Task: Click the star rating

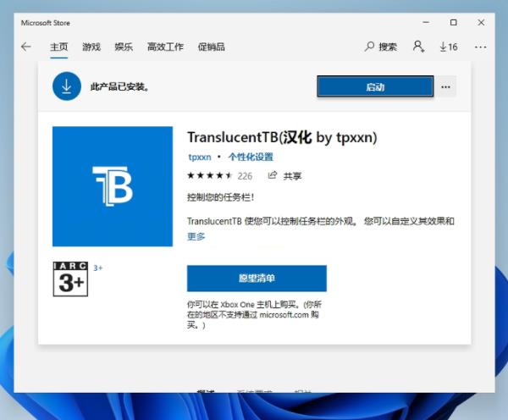Action: click(x=210, y=175)
